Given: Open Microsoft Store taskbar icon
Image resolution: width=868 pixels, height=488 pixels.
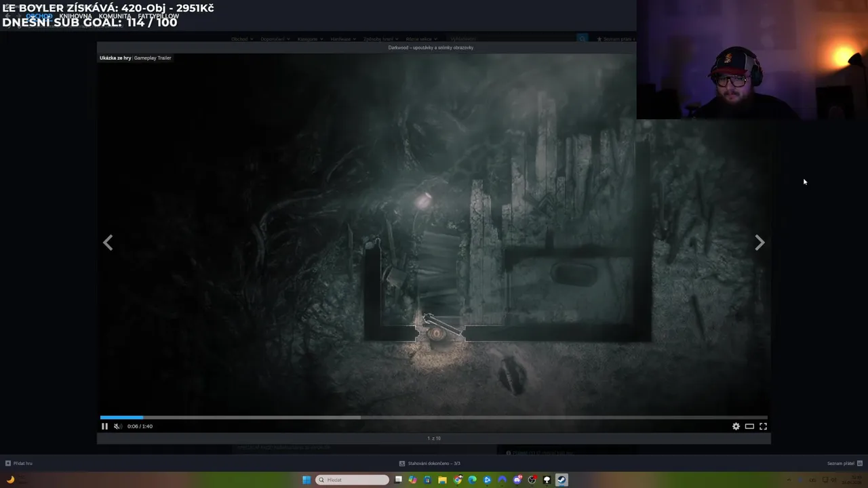Looking at the screenshot, I should (x=427, y=480).
